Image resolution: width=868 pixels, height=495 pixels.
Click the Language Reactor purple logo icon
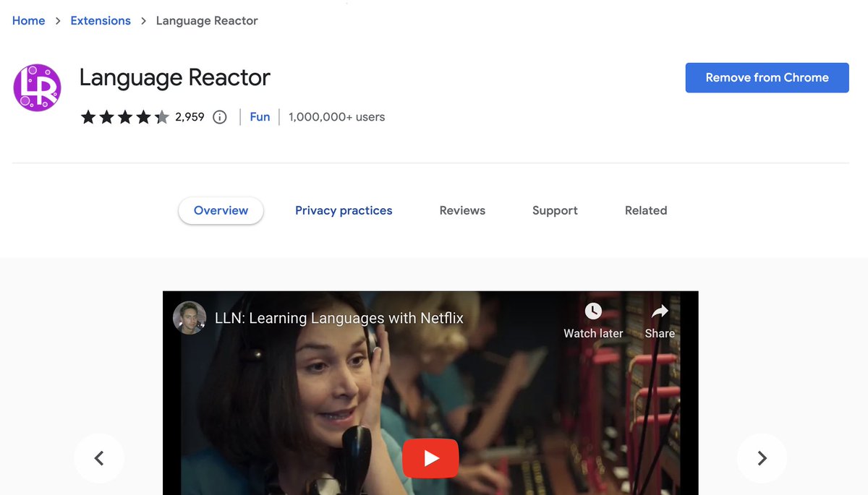[37, 87]
